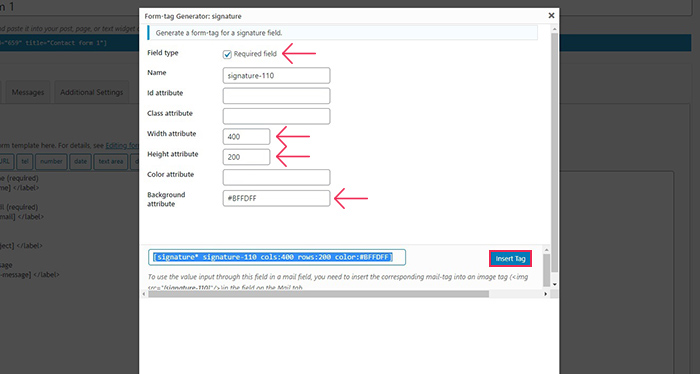Screen dimensions: 700x374
Task: Select the number tag button in background
Action: click(x=51, y=162)
